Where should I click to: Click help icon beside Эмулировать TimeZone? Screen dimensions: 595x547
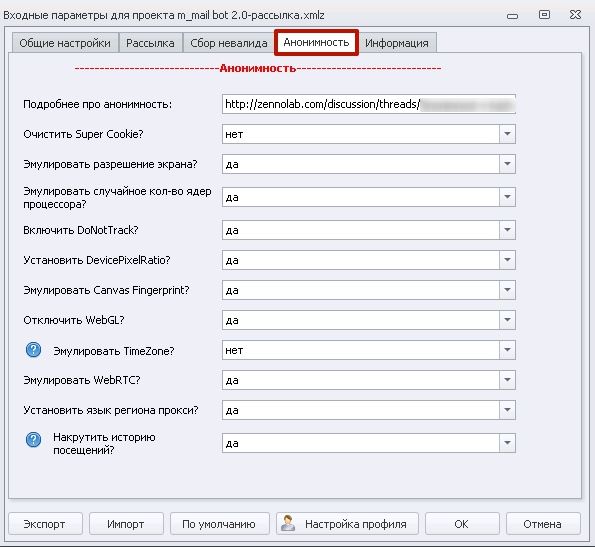point(33,350)
